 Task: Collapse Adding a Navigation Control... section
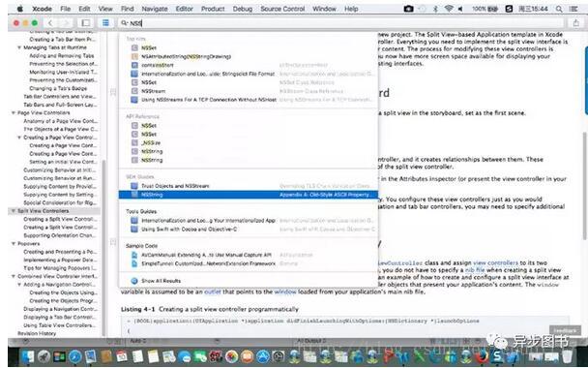(x=19, y=285)
